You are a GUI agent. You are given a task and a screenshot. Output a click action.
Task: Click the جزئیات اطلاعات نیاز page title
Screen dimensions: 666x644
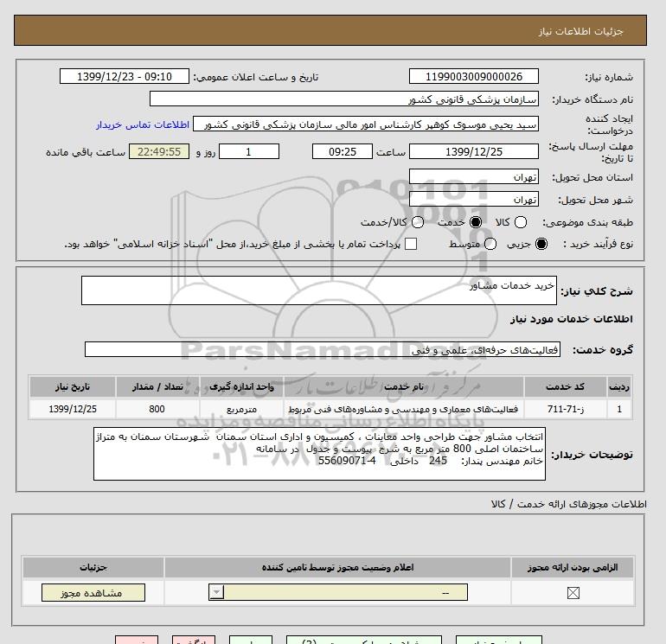point(581,31)
